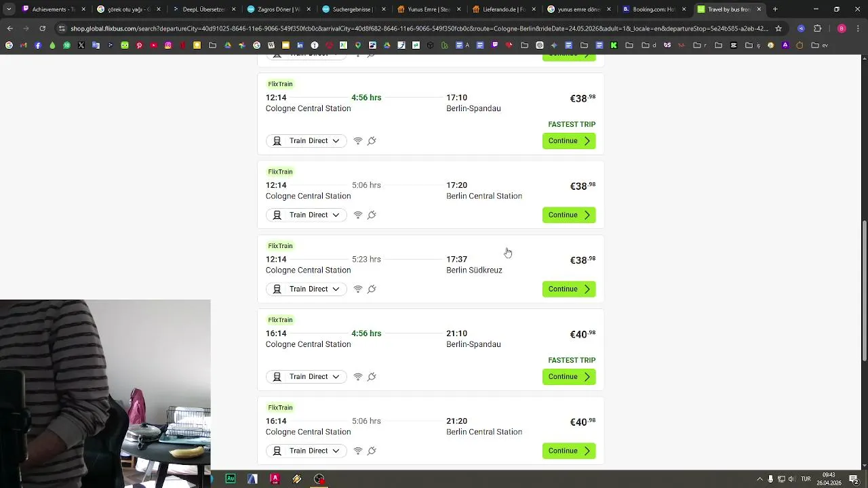Click the Berlin Südkreuz arrival station text
Image resolution: width=868 pixels, height=488 pixels.
pyautogui.click(x=474, y=270)
